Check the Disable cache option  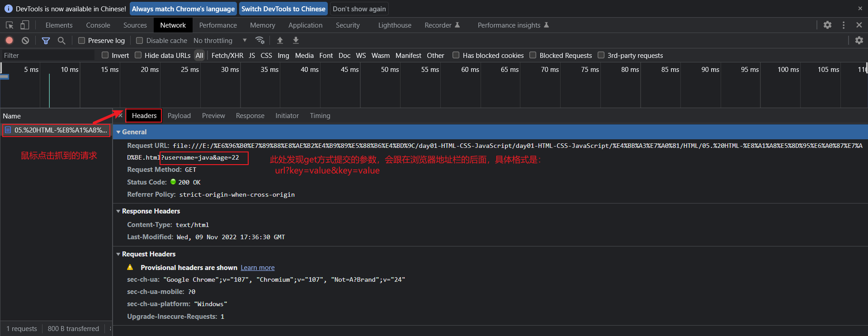tap(140, 40)
